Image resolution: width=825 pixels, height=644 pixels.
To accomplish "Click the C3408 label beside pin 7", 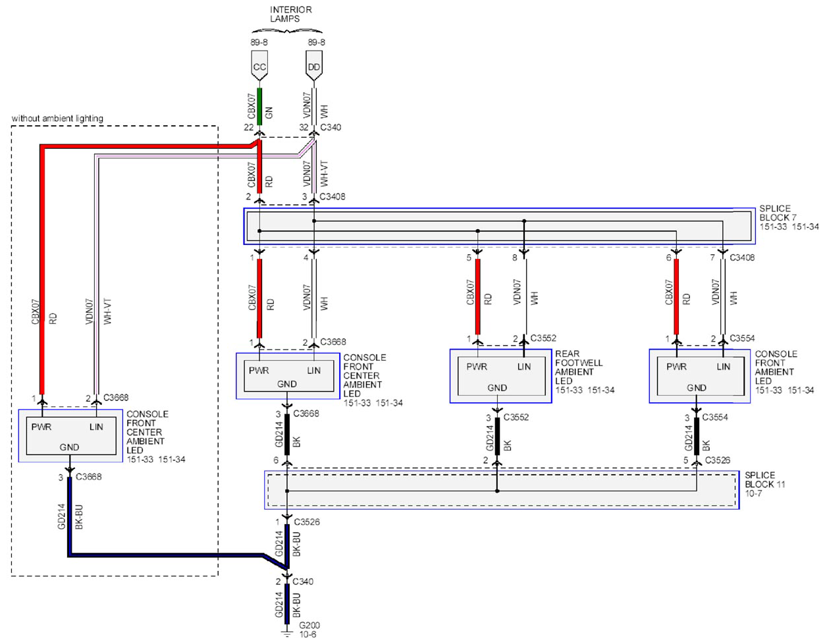I will [x=742, y=257].
